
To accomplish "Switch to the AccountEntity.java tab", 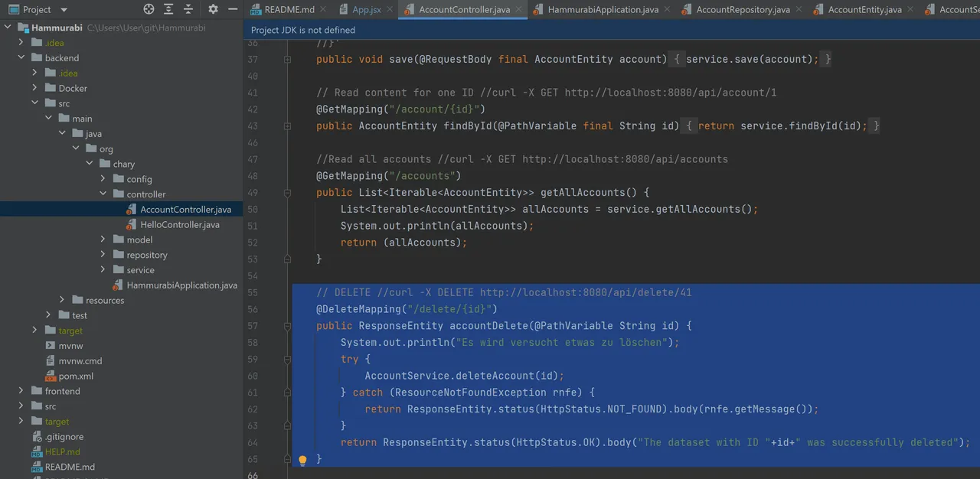I will [864, 10].
